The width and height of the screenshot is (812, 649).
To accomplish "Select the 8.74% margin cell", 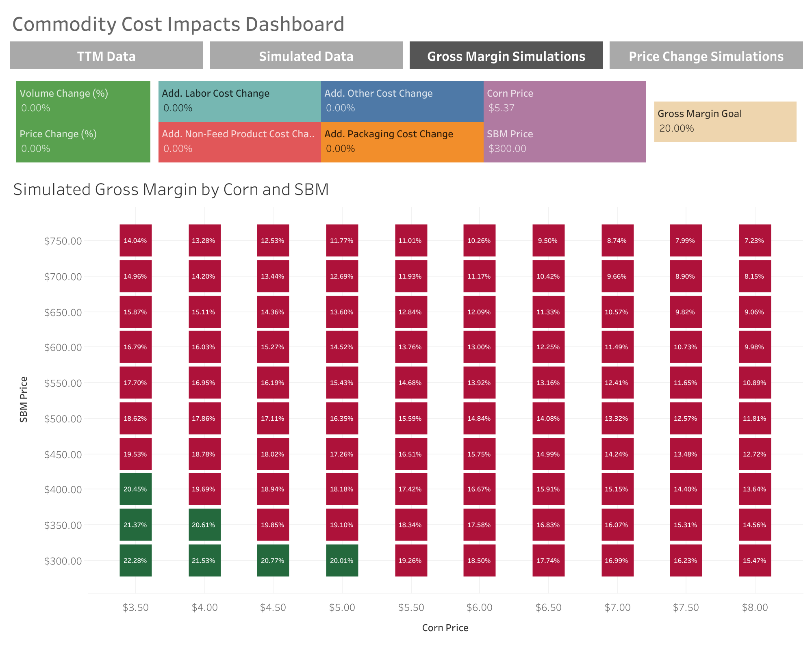I will (618, 240).
